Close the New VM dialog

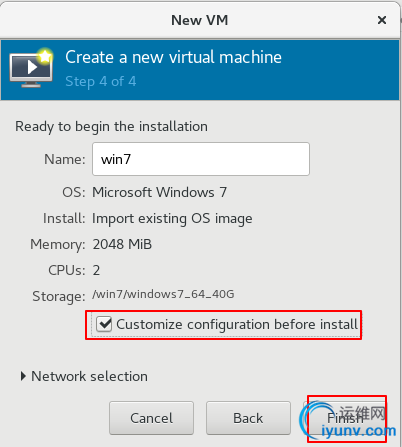click(382, 20)
